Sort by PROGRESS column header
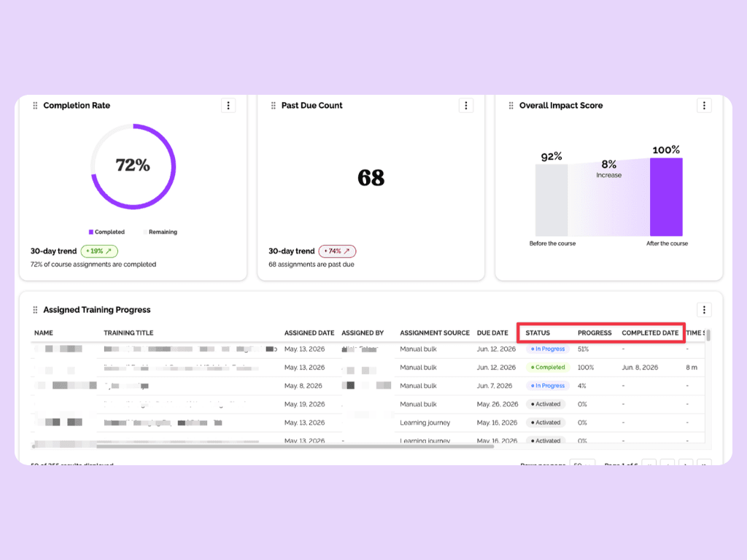This screenshot has width=747, height=560. [x=595, y=332]
